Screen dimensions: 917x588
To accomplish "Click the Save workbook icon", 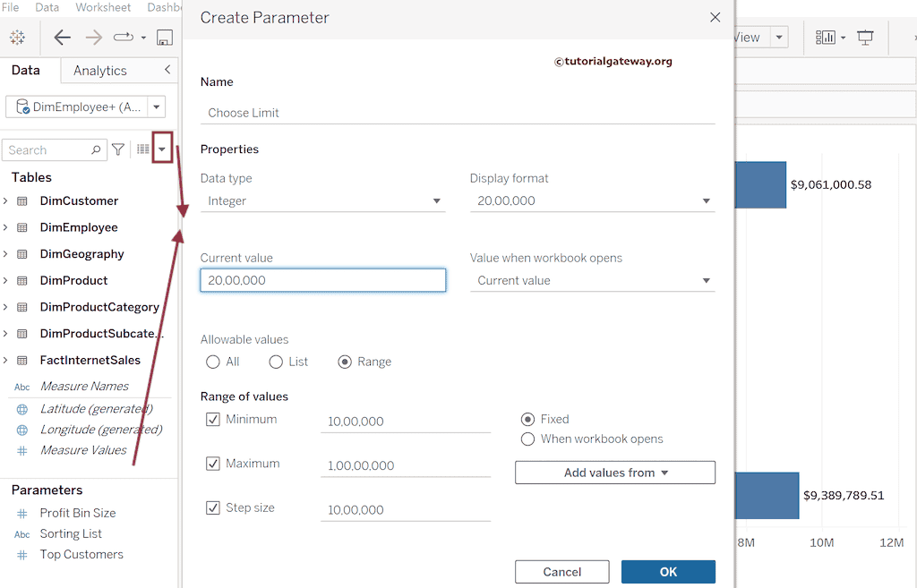I will (x=165, y=37).
